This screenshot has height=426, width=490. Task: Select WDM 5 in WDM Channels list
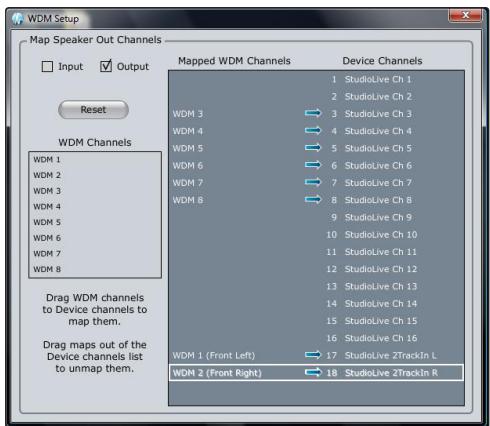95,222
